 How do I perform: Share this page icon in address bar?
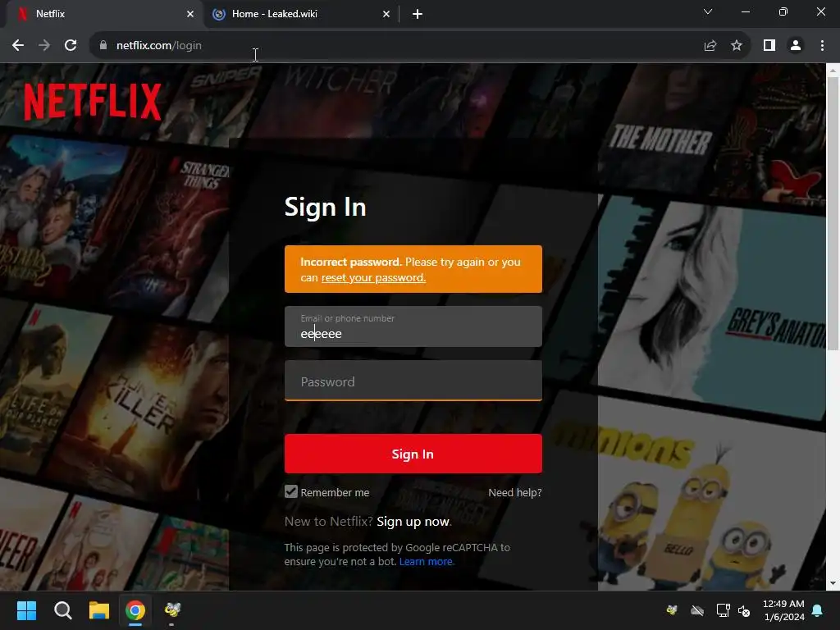710,46
